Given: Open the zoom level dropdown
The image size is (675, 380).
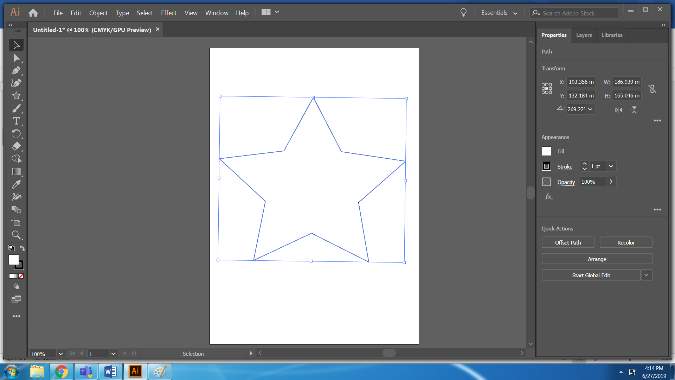Looking at the screenshot, I should (x=61, y=354).
